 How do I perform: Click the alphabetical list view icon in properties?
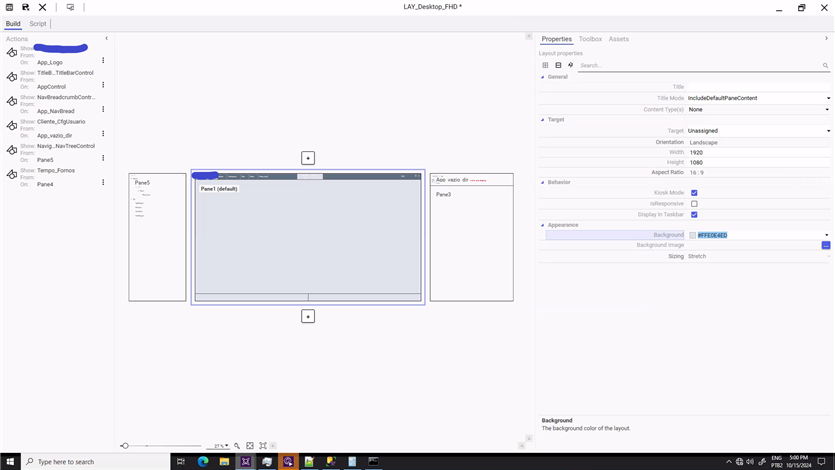pyautogui.click(x=558, y=65)
